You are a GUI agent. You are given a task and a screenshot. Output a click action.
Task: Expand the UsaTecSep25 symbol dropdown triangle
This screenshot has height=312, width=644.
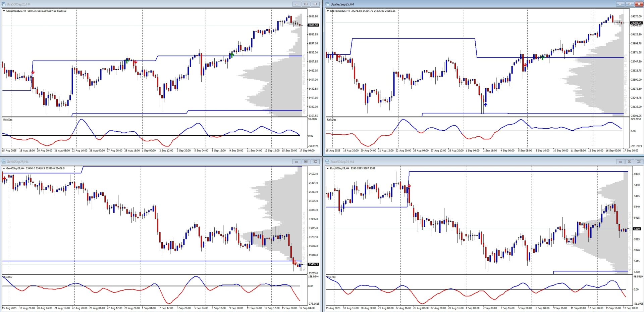[x=328, y=11]
